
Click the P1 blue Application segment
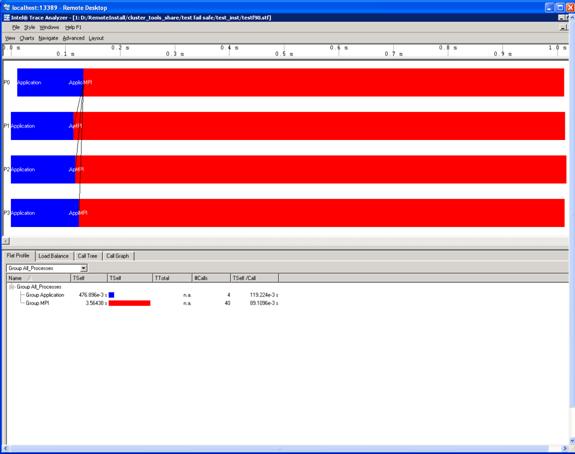coord(42,126)
